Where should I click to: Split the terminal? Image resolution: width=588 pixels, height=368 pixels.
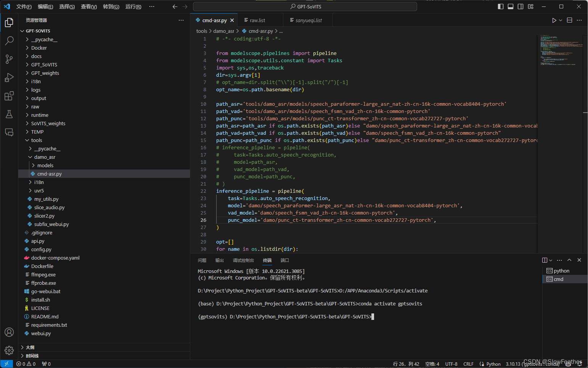pos(545,260)
